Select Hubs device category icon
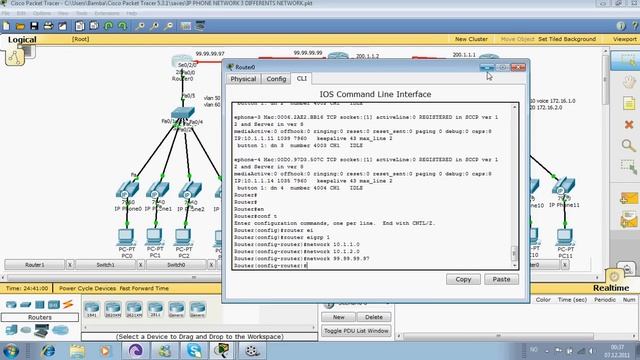Image resolution: width=640 pixels, height=360 pixels. pyautogui.click(x=40, y=304)
